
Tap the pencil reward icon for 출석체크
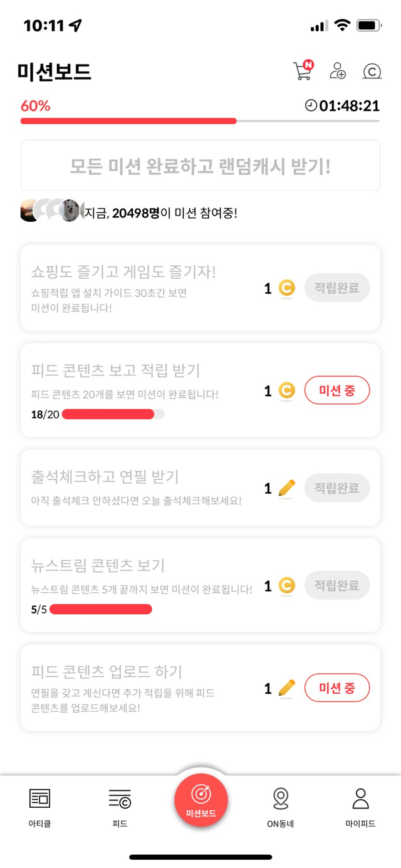[x=286, y=488]
